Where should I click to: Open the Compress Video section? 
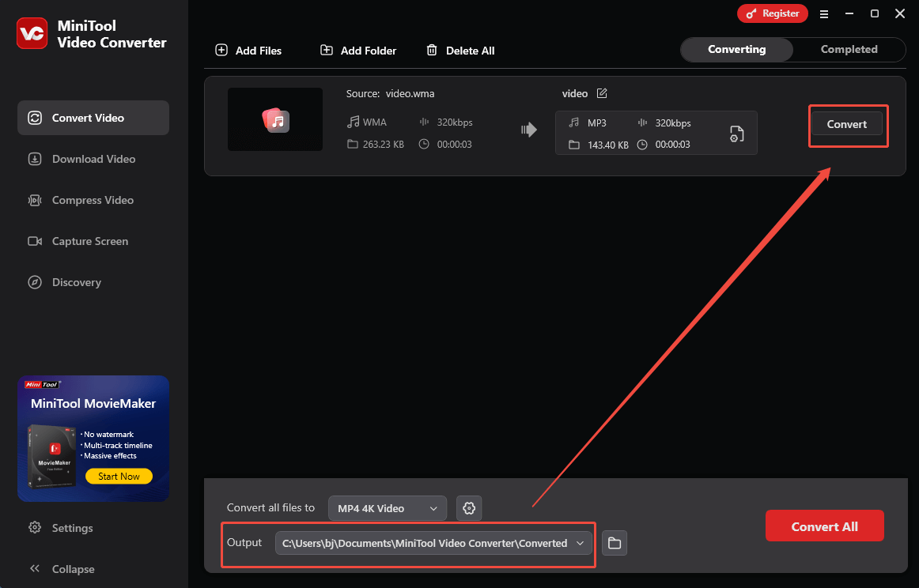[x=93, y=200]
